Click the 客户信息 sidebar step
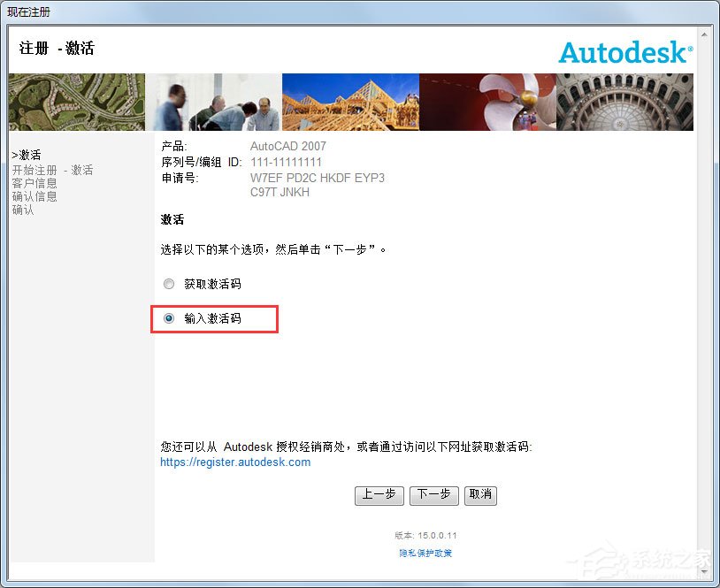 point(34,184)
